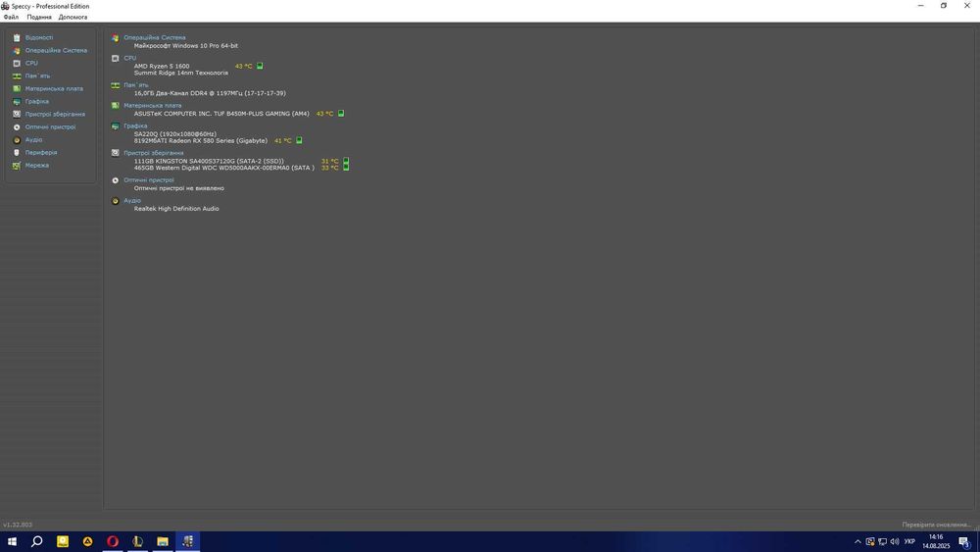Click the Realtek High Definition Audio text
The height and width of the screenshot is (552, 980).
[176, 209]
